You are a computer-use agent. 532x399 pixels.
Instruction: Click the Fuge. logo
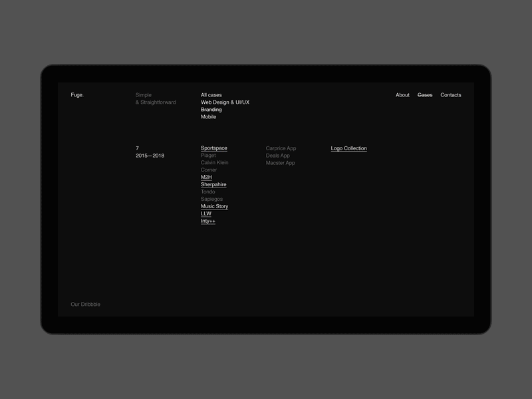click(76, 94)
